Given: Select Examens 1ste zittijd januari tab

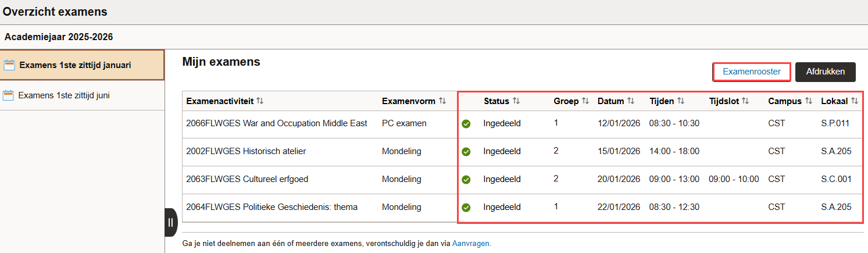Looking at the screenshot, I should [x=75, y=65].
